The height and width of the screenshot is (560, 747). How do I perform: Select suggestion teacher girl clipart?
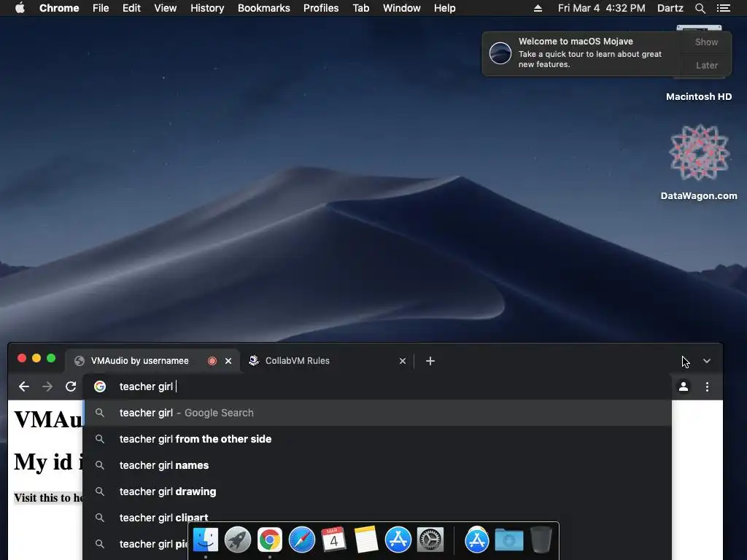tap(377, 517)
